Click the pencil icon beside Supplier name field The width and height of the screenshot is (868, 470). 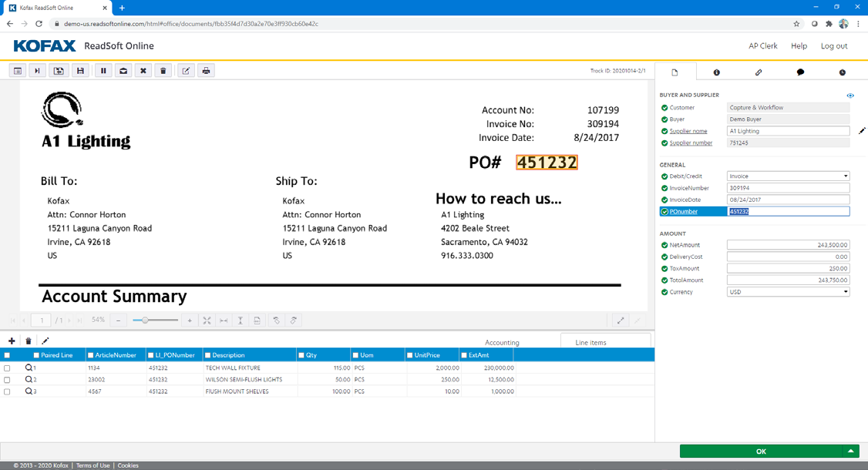pyautogui.click(x=862, y=131)
